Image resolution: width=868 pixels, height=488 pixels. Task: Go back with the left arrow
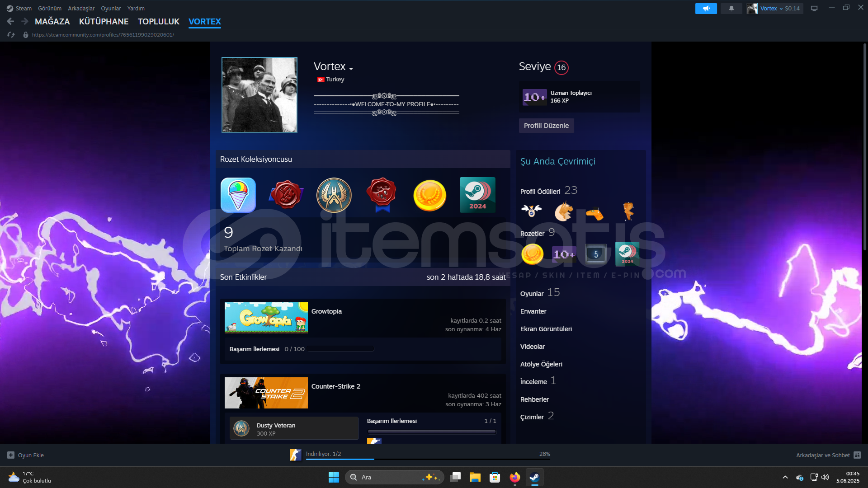point(10,21)
